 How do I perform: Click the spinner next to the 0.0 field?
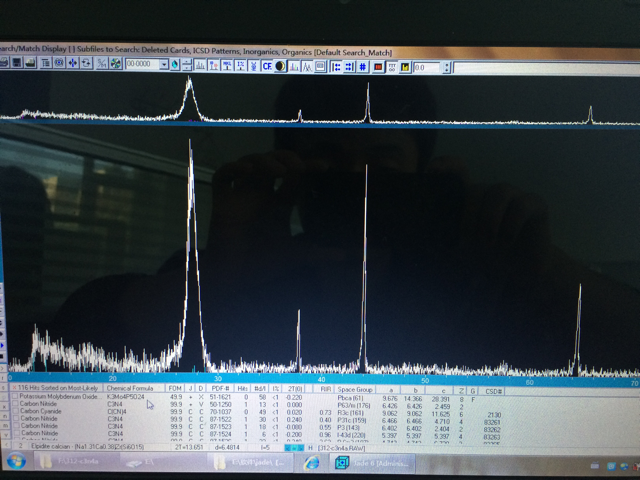coord(447,68)
